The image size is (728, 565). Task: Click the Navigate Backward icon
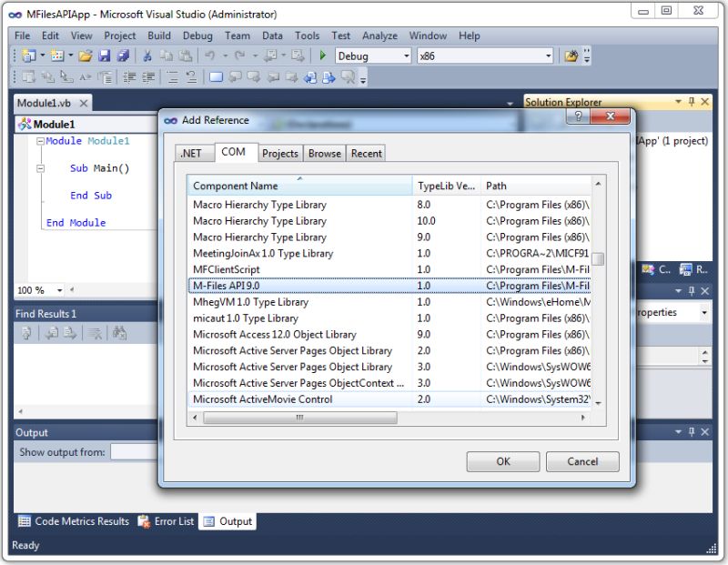tap(270, 56)
